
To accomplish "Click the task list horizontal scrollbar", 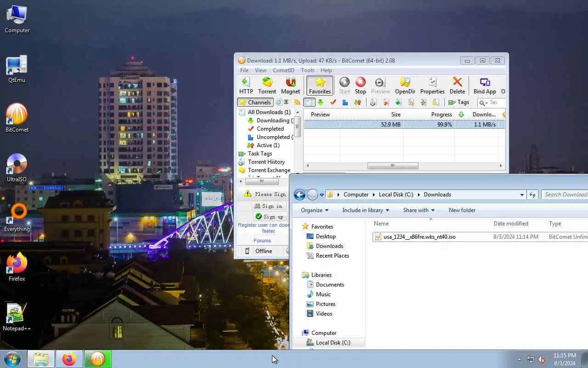I will point(393,166).
